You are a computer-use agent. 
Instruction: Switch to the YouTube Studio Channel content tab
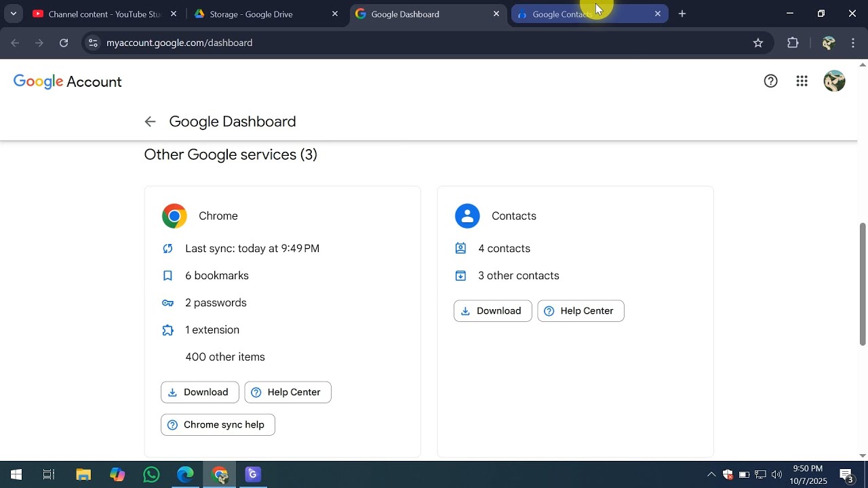(105, 14)
